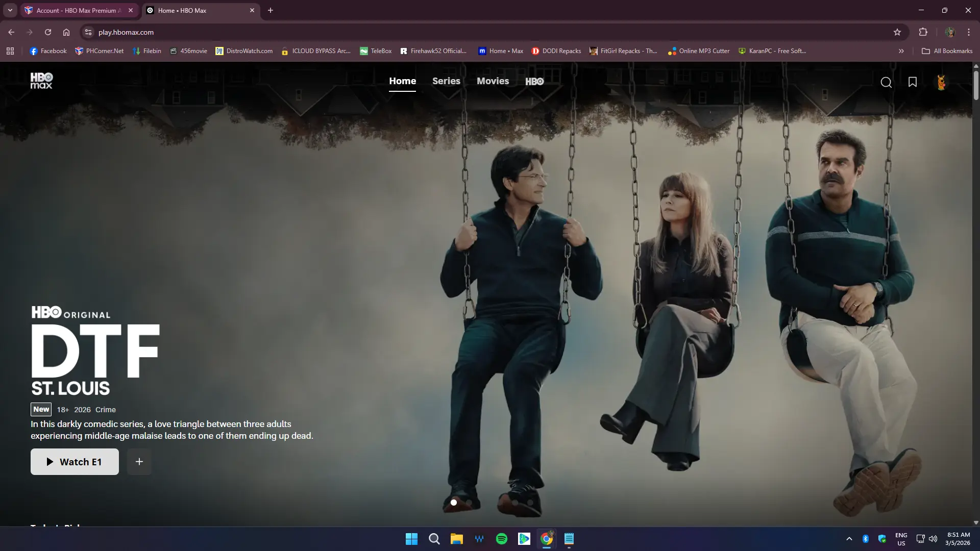Open My List bookmark icon
Viewport: 980px width, 551px height.
click(913, 82)
